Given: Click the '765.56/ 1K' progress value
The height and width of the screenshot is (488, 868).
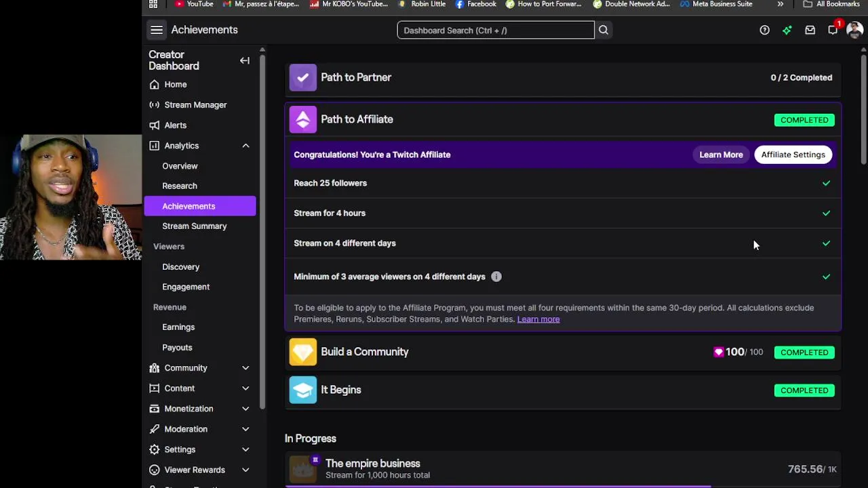Looking at the screenshot, I should coord(812,469).
